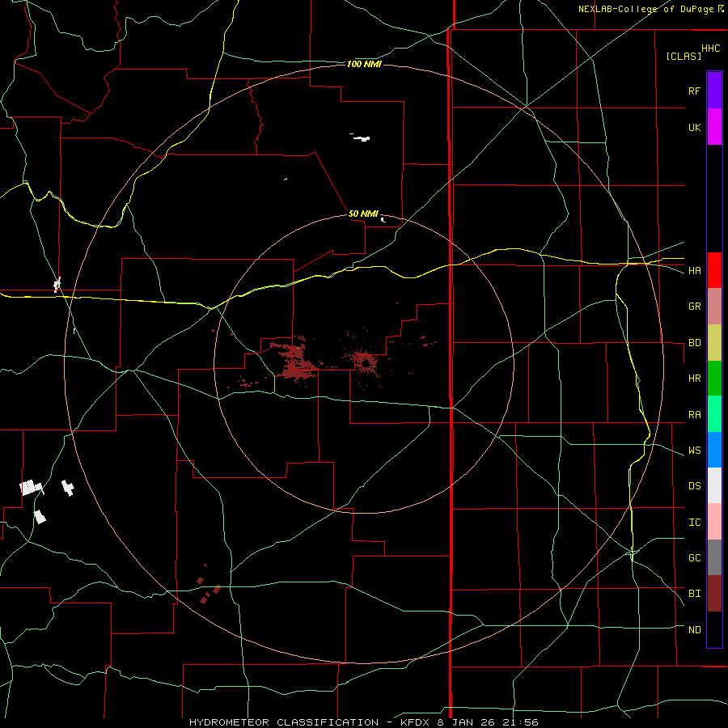Click the RF purple legend swatch

[714, 91]
